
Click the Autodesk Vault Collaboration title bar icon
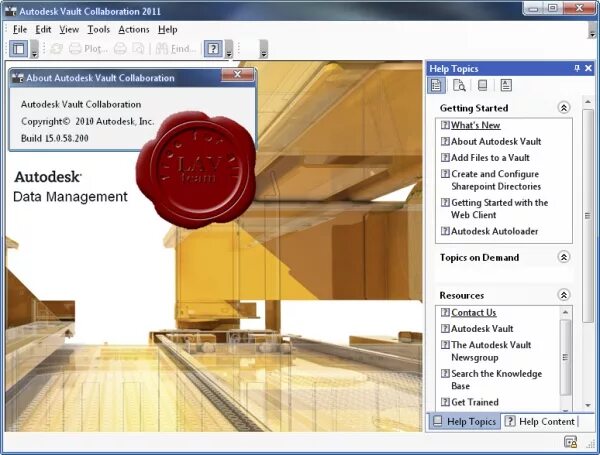click(11, 11)
